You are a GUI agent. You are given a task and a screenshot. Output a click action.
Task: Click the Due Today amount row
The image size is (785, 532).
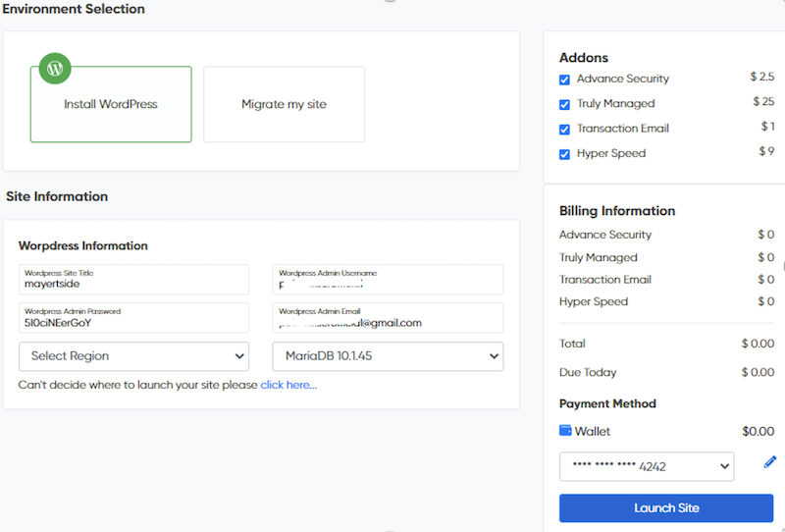[x=666, y=373]
